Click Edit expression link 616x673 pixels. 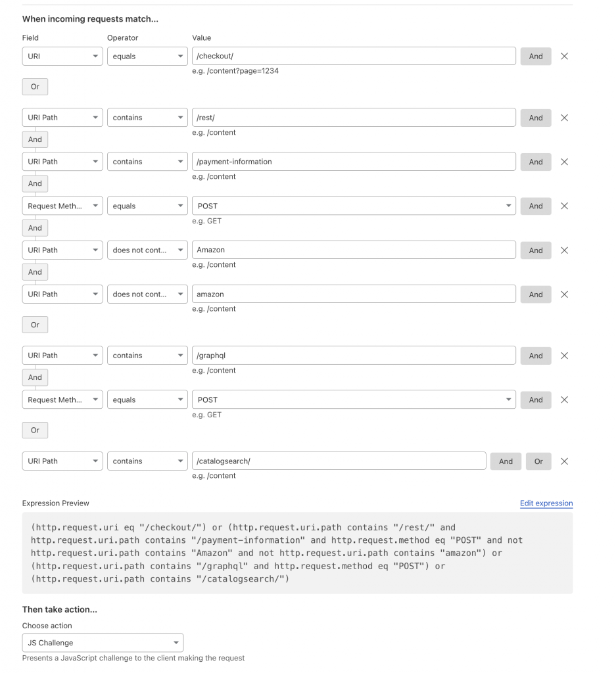[x=545, y=503]
